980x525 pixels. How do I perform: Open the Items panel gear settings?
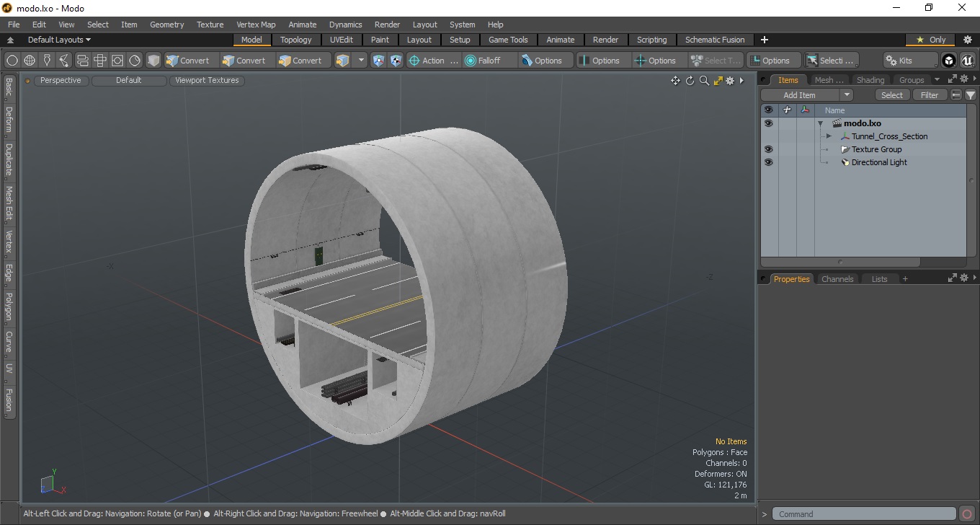[x=963, y=79]
